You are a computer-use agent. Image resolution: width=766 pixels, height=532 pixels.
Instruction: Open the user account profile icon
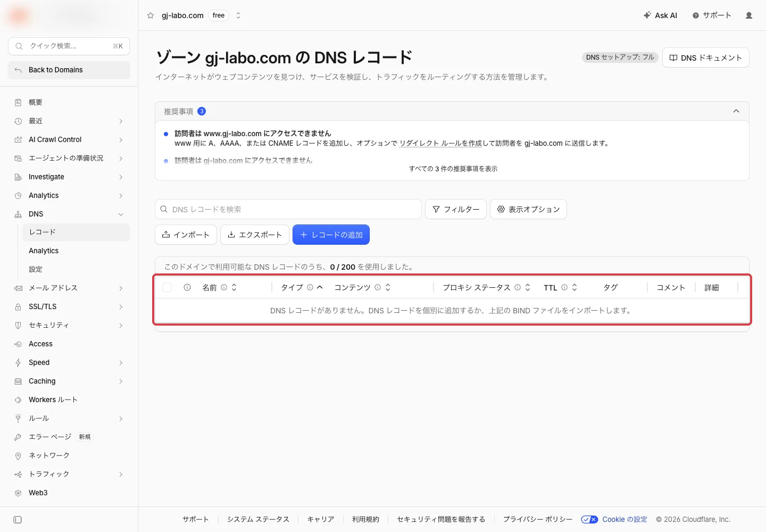pyautogui.click(x=749, y=15)
